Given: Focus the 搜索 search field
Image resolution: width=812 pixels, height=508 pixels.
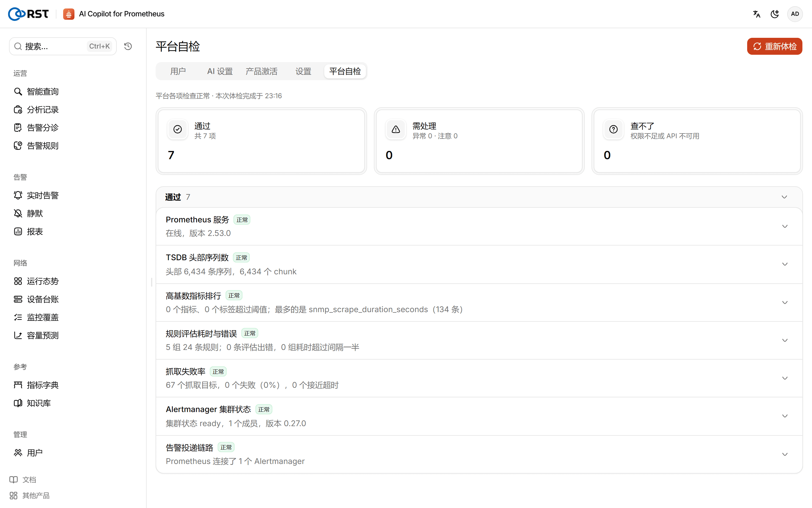Looking at the screenshot, I should (x=63, y=46).
